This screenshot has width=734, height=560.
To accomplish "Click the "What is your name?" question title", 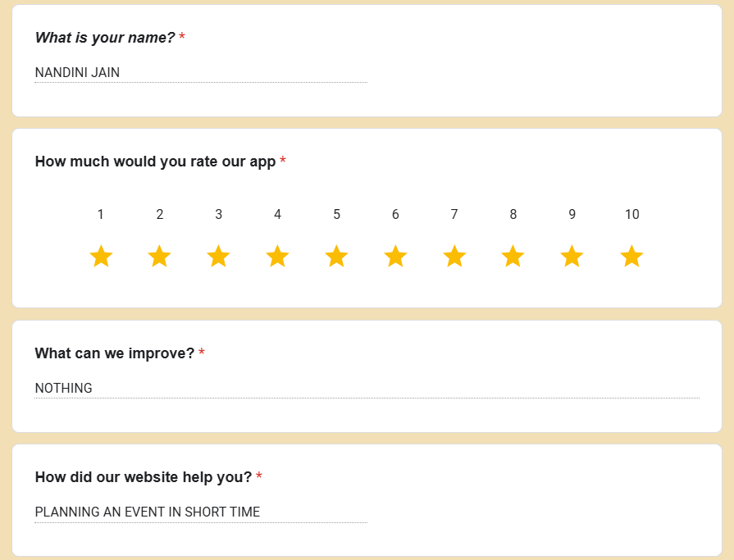I will point(104,38).
